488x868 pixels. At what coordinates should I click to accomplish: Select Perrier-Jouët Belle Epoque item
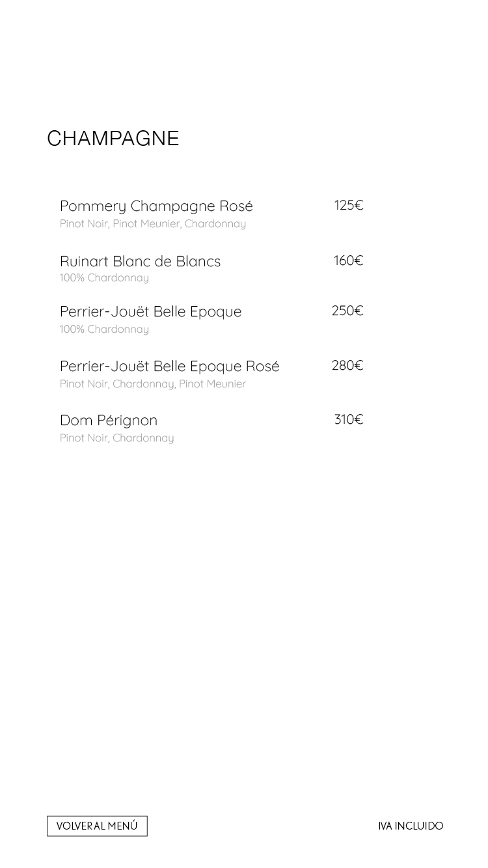tap(150, 311)
